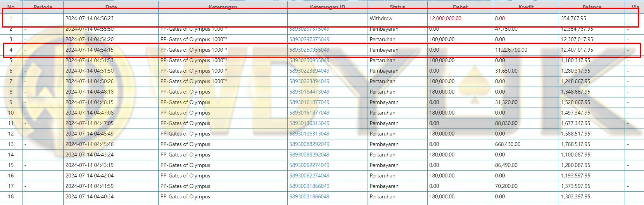Select the 12,000,000.00 debet amount
The height and width of the screenshot is (205, 644).
pyautogui.click(x=445, y=19)
